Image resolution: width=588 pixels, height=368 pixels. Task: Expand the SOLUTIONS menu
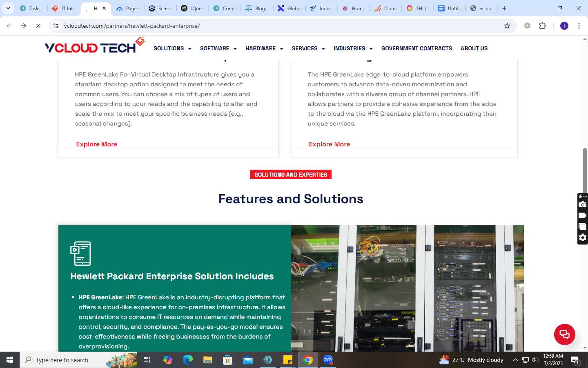[x=172, y=48]
